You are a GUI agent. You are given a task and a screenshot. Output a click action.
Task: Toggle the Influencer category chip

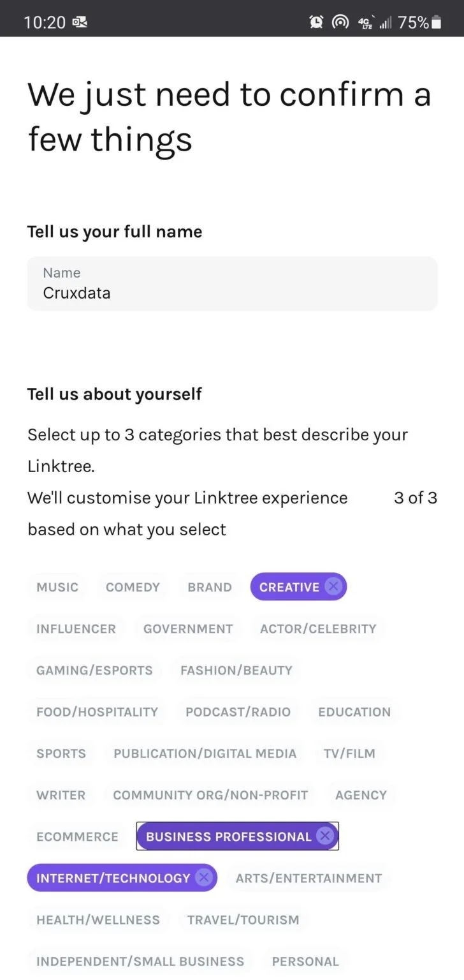click(76, 628)
